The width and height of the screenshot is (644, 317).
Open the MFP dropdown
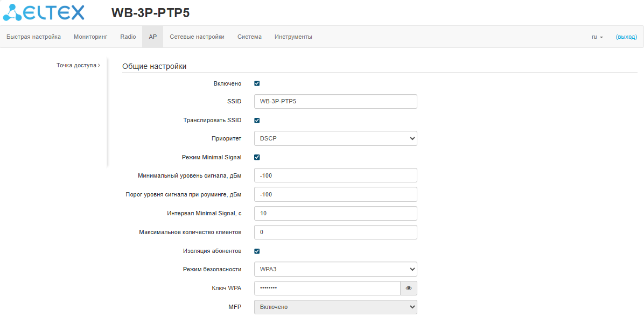coord(335,307)
